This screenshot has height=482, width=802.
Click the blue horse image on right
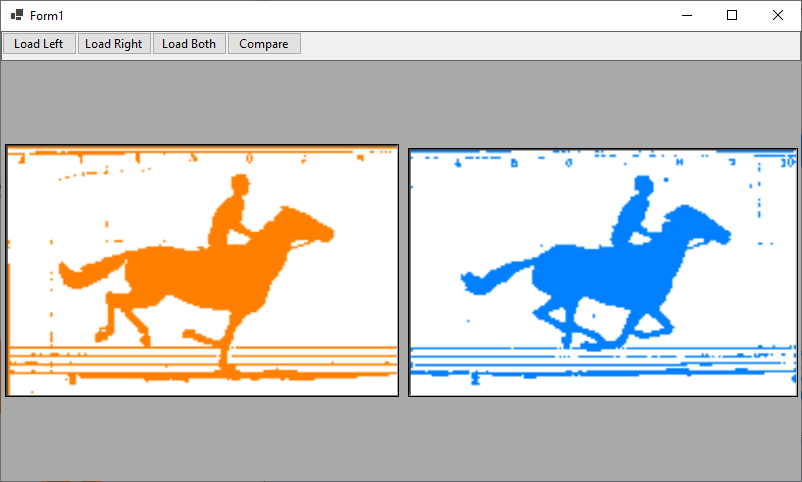coord(603,273)
